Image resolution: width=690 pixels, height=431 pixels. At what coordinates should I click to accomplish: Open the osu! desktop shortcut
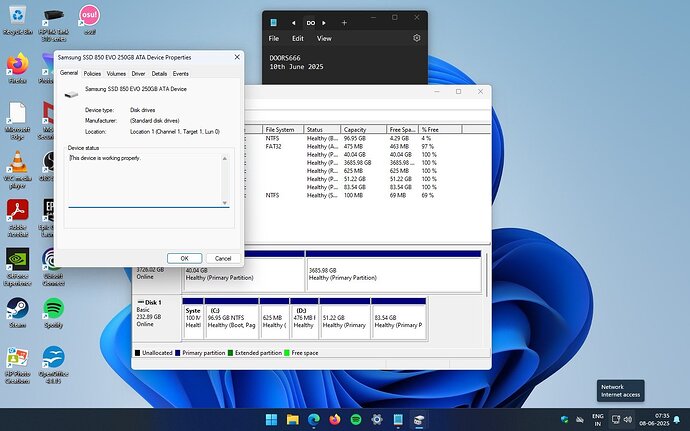pyautogui.click(x=89, y=20)
